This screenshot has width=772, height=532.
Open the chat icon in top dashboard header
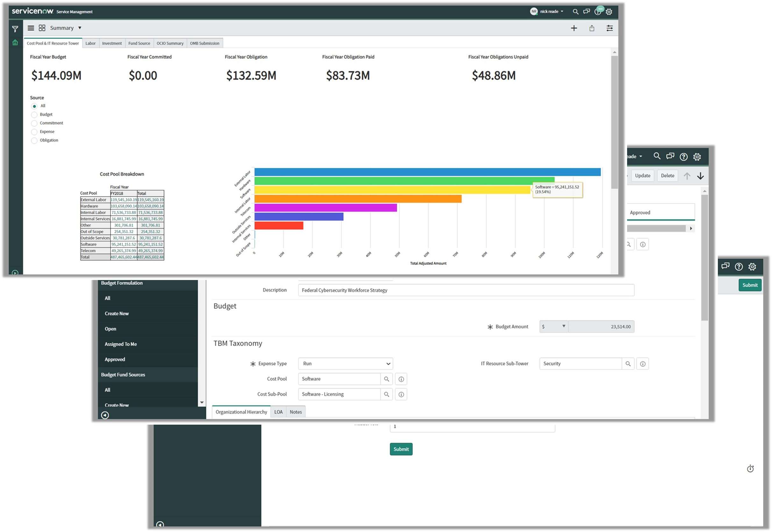tap(586, 12)
